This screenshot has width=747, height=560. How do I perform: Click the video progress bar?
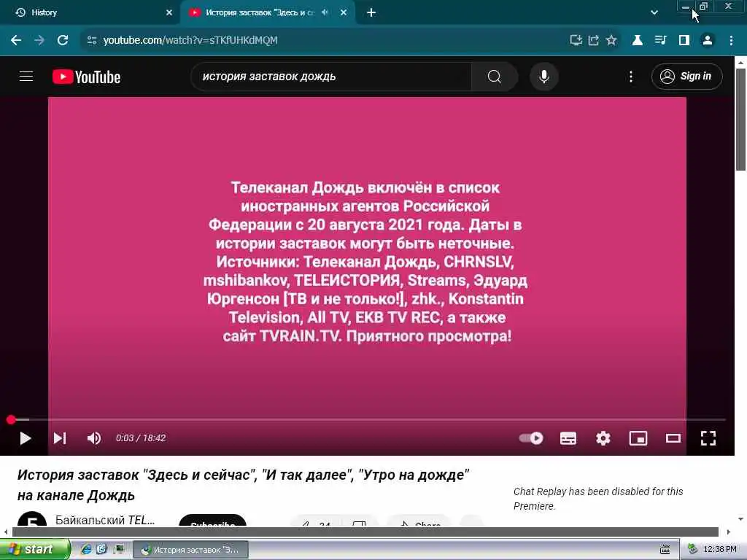tap(367, 419)
